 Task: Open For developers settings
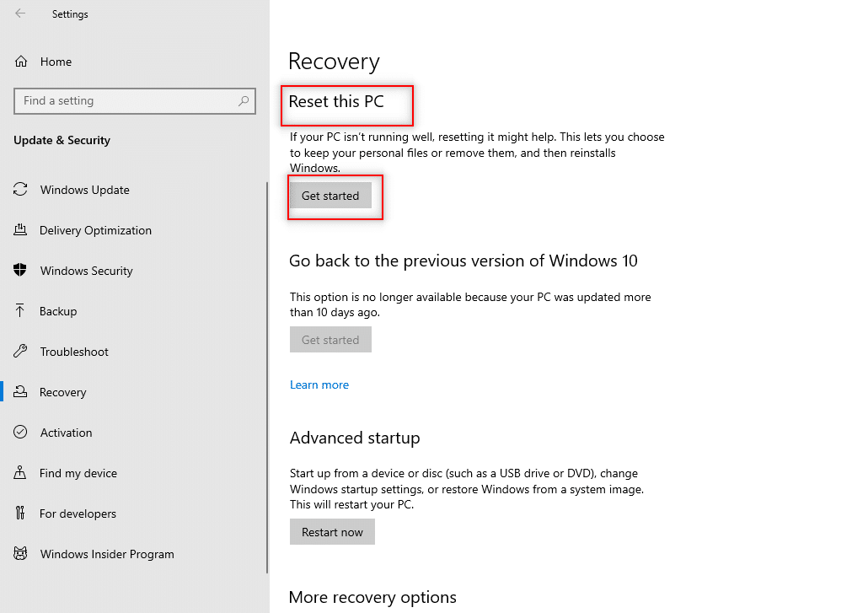point(78,514)
